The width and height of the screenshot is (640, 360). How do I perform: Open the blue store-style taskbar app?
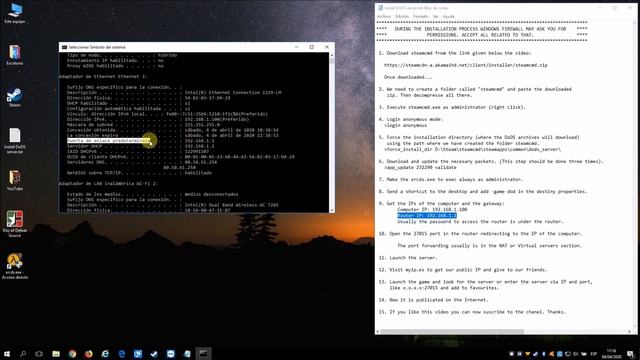click(x=138, y=353)
